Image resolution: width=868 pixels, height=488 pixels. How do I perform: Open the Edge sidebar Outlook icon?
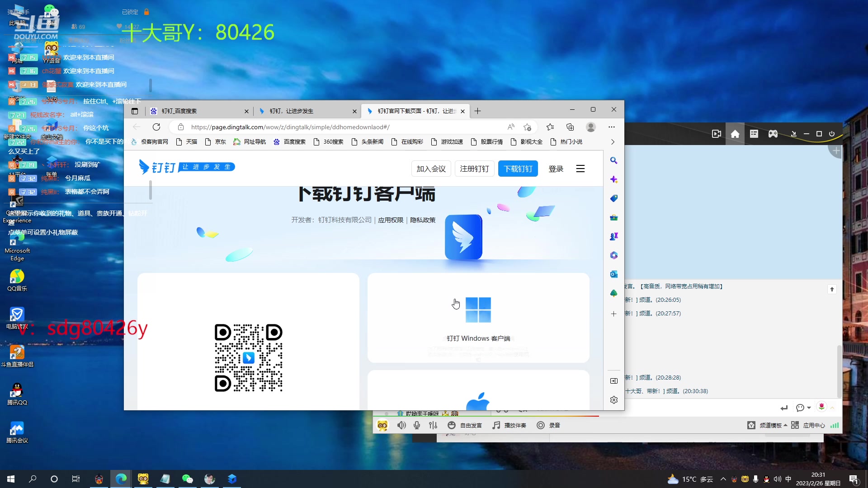coord(613,274)
